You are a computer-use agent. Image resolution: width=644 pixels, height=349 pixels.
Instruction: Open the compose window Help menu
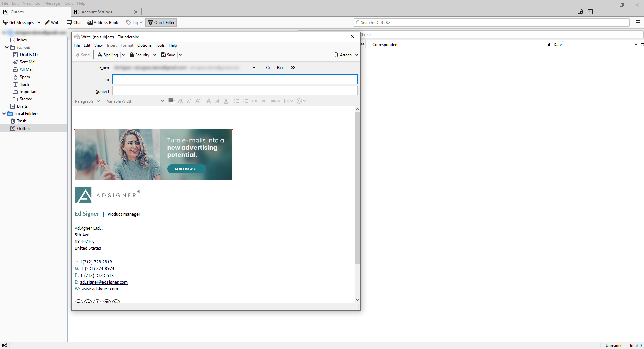click(173, 45)
